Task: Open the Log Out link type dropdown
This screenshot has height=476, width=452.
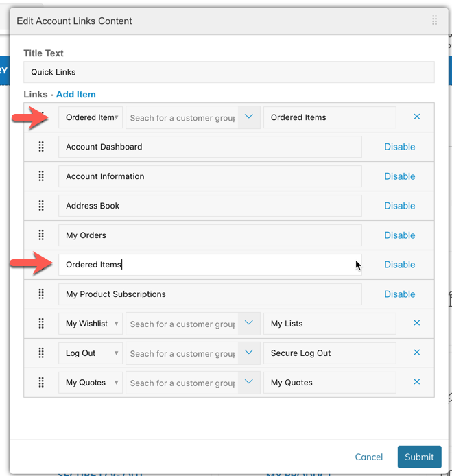Action: point(91,353)
